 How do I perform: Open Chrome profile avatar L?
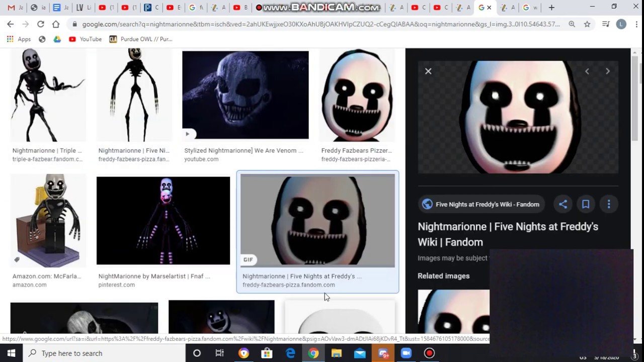tap(621, 24)
